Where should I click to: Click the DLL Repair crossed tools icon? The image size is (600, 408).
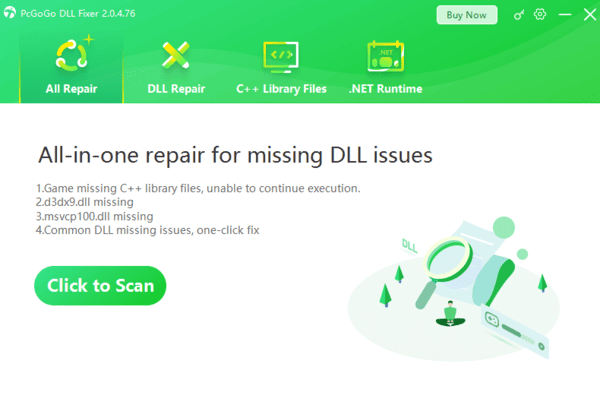coord(176,55)
